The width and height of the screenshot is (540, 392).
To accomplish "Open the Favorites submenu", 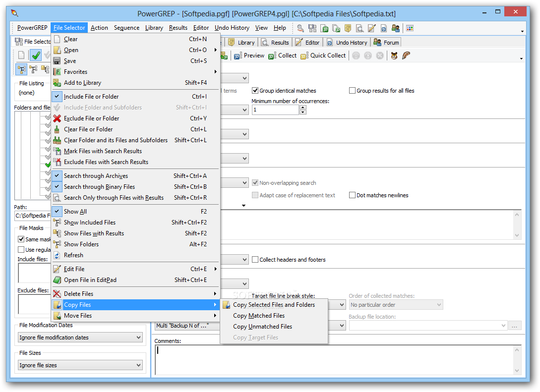I will [x=135, y=71].
